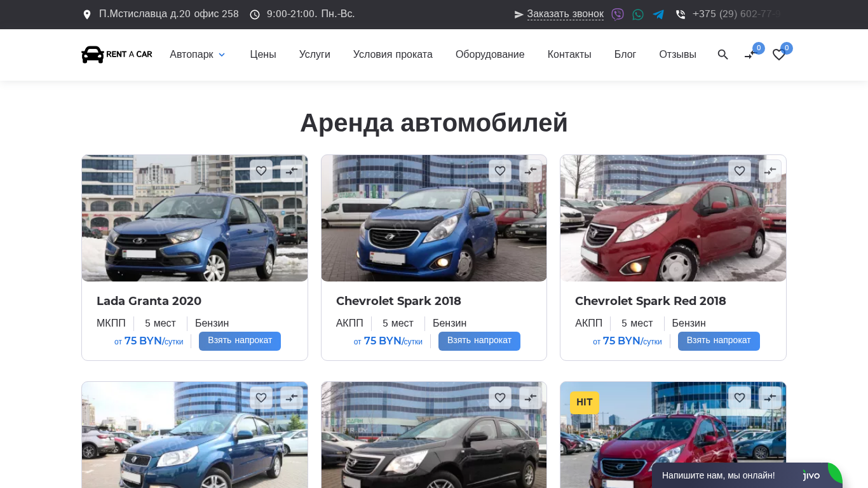Click Взять напрокат for Lada Granta
The image size is (868, 488).
pyautogui.click(x=240, y=341)
